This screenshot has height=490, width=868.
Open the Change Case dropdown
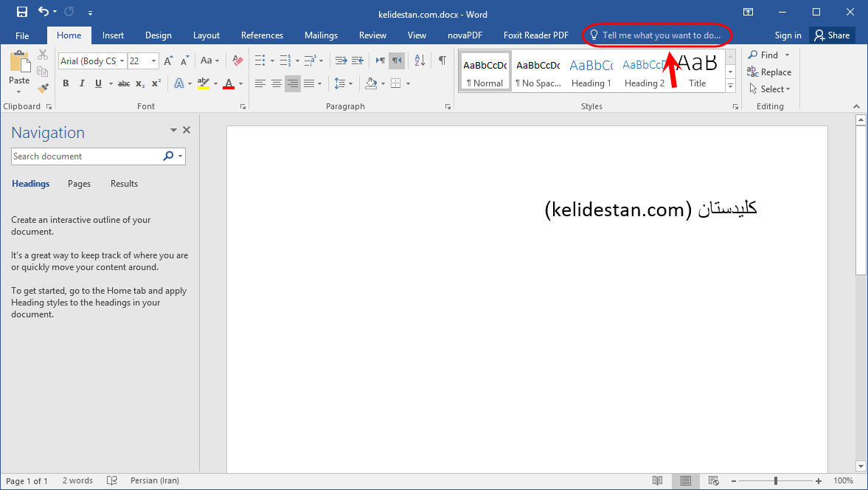click(x=209, y=61)
